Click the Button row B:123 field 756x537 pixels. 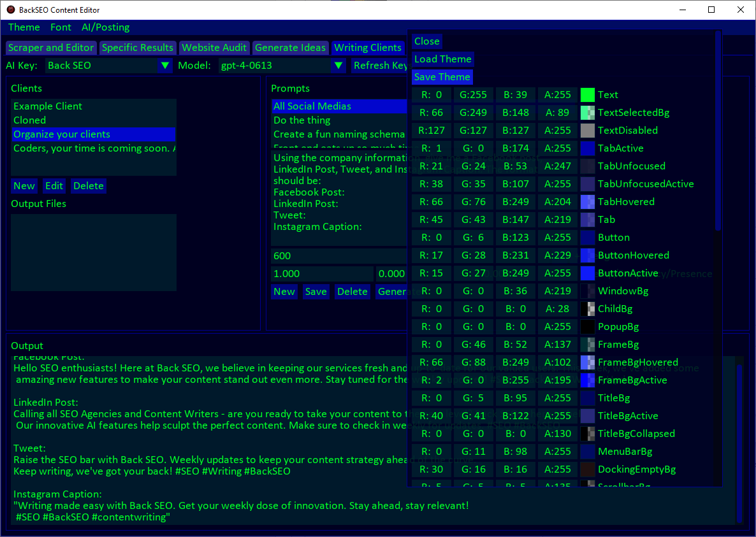click(516, 238)
